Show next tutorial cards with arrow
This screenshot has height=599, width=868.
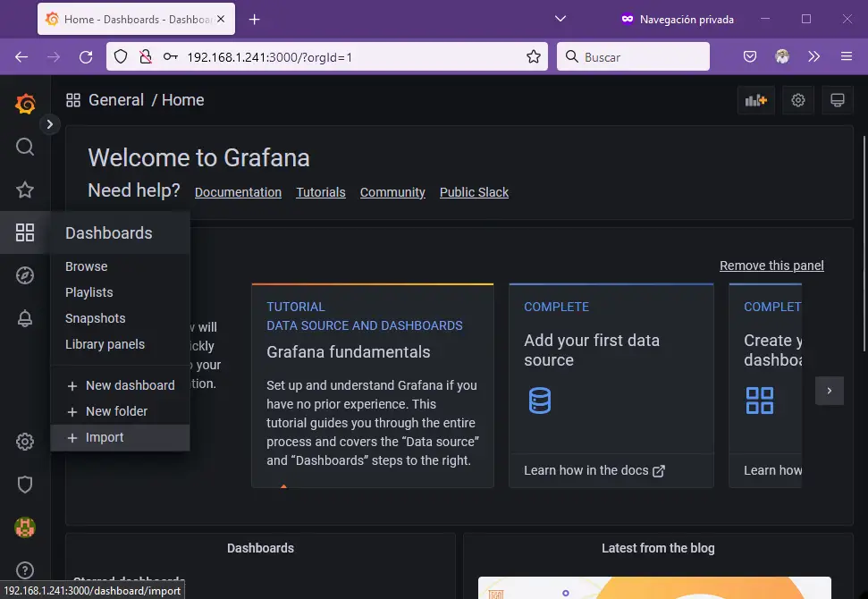pos(830,391)
